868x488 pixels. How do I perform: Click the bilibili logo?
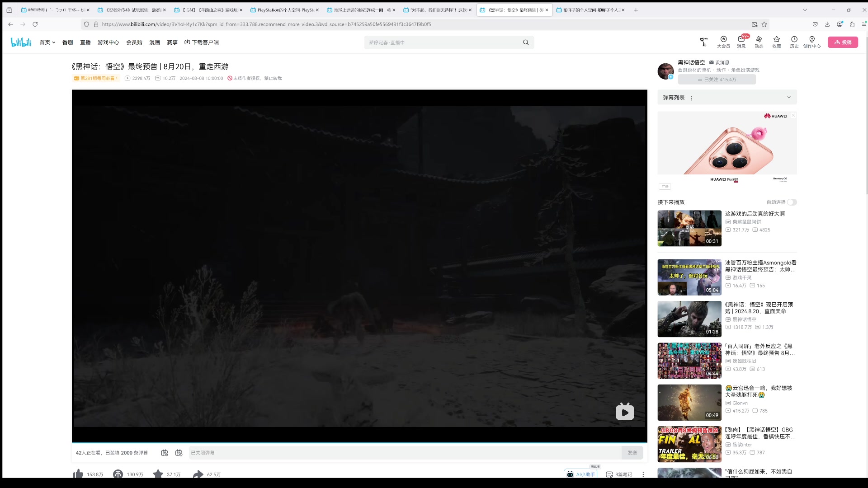[x=21, y=42]
